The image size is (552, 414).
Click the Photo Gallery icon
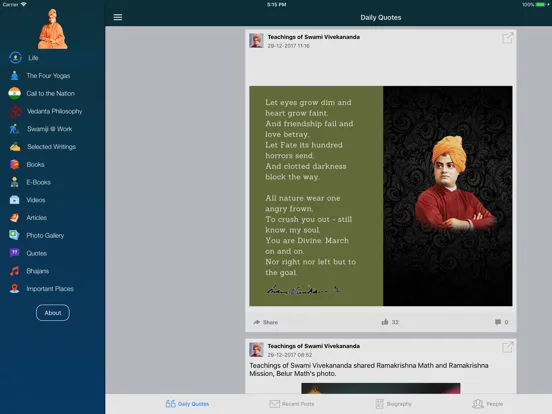pos(14,235)
